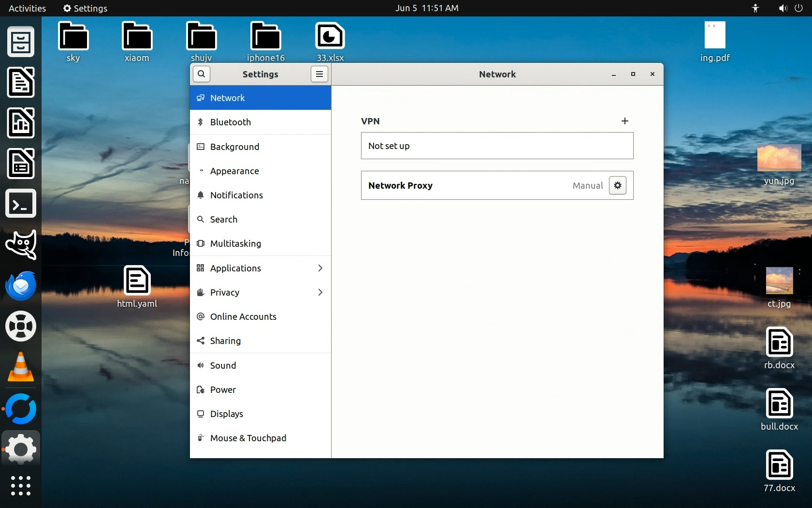Launch VLC media player from dock
This screenshot has width=812, height=508.
click(x=20, y=367)
